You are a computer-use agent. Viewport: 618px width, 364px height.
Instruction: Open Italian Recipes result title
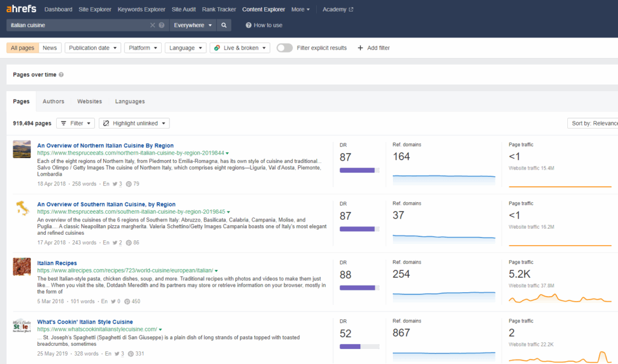(57, 263)
